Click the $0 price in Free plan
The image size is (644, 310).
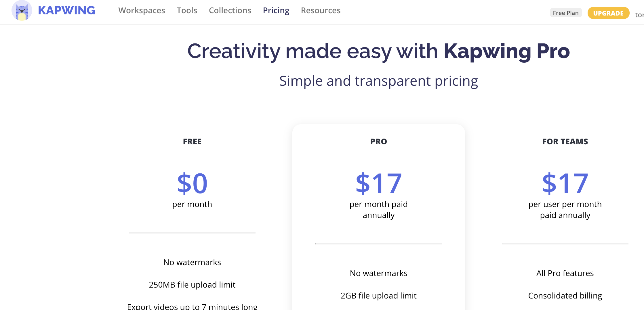pos(192,183)
